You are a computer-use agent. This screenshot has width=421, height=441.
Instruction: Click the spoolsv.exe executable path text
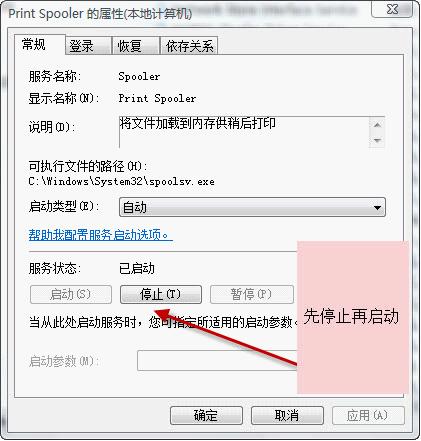pyautogui.click(x=121, y=181)
